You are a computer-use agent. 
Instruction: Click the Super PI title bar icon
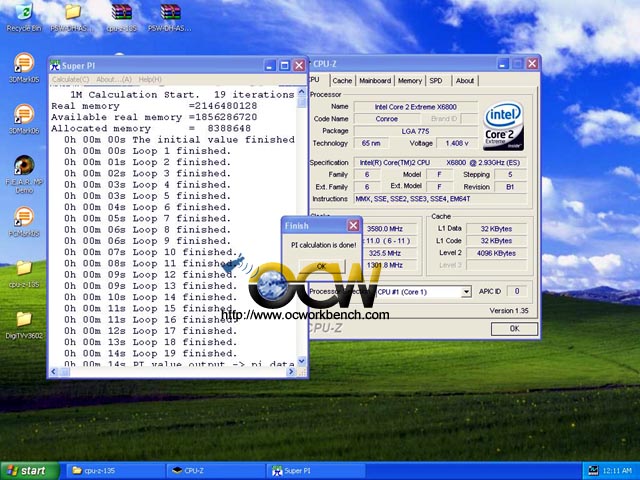pyautogui.click(x=55, y=65)
